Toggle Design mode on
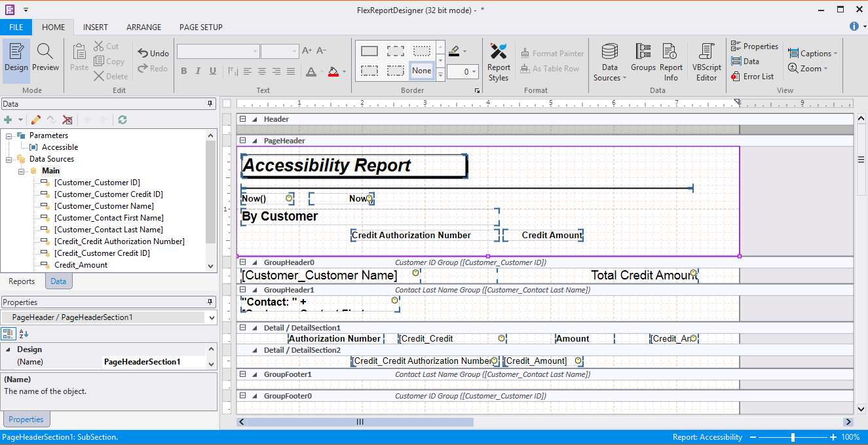The image size is (868, 445). point(16,58)
